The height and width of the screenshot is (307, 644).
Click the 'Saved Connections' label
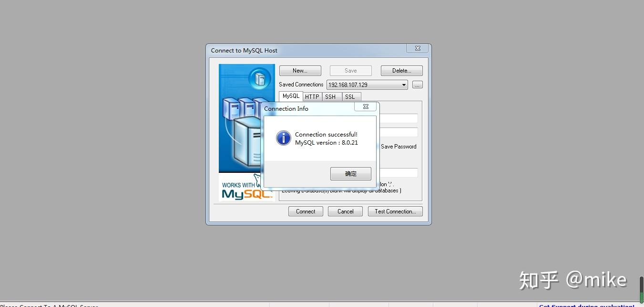coord(301,85)
